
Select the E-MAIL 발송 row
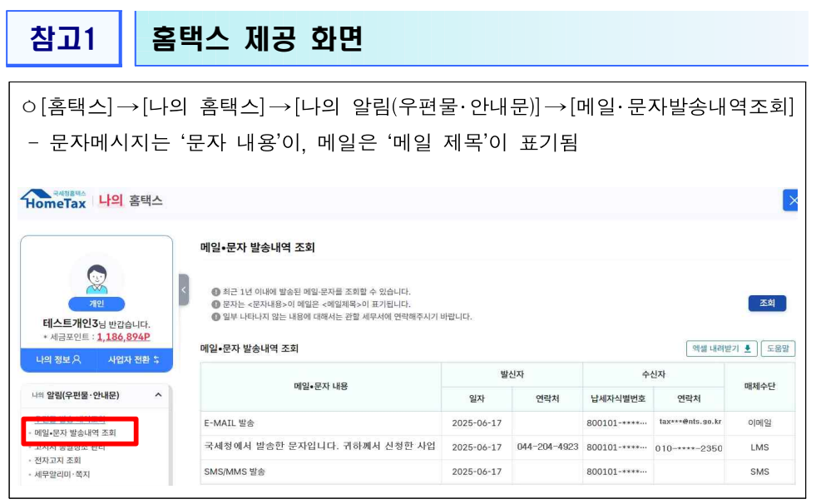(x=497, y=422)
